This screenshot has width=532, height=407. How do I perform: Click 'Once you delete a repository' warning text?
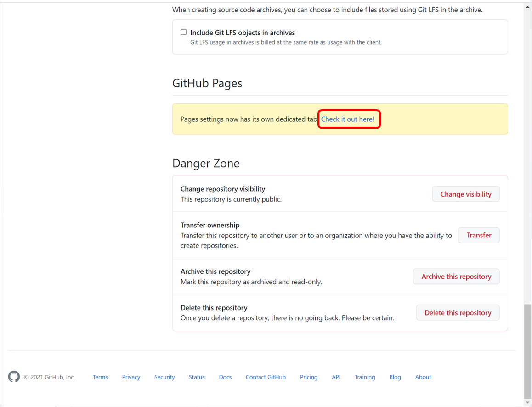[x=288, y=318]
